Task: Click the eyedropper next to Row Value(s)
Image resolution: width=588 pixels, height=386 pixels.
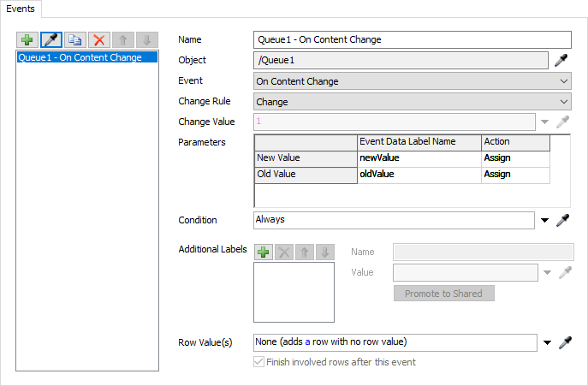Action: (x=562, y=343)
